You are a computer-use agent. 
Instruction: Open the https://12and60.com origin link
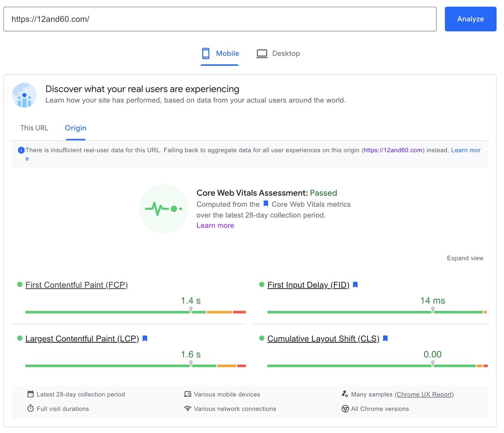393,150
